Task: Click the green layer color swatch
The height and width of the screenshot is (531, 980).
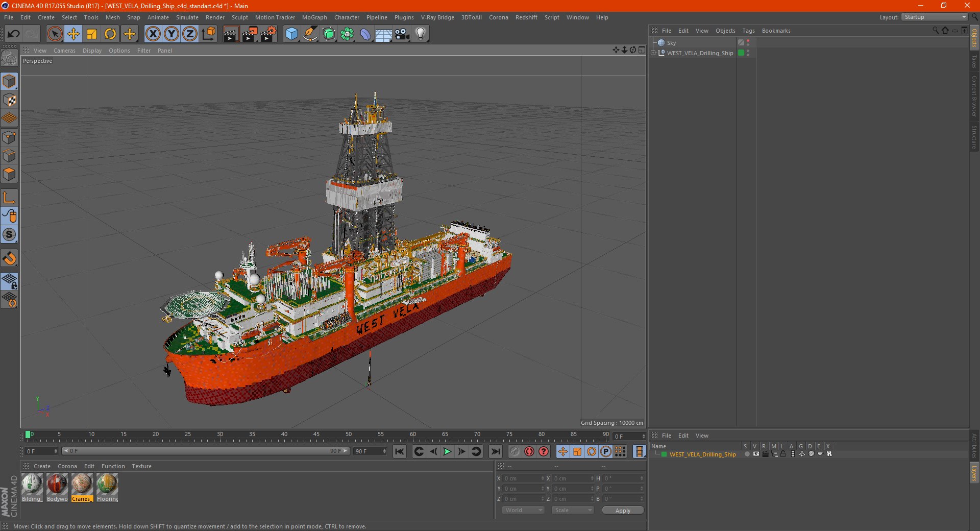Action: pos(664,454)
